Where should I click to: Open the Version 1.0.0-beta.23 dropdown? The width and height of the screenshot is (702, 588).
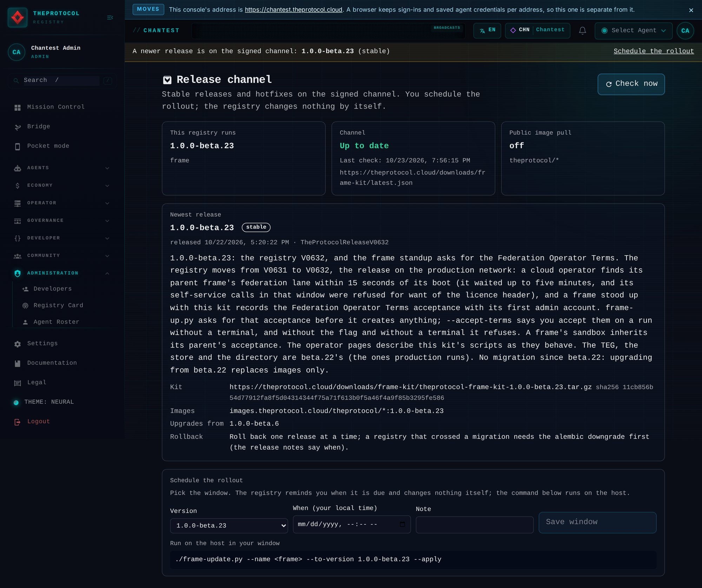[x=229, y=526]
